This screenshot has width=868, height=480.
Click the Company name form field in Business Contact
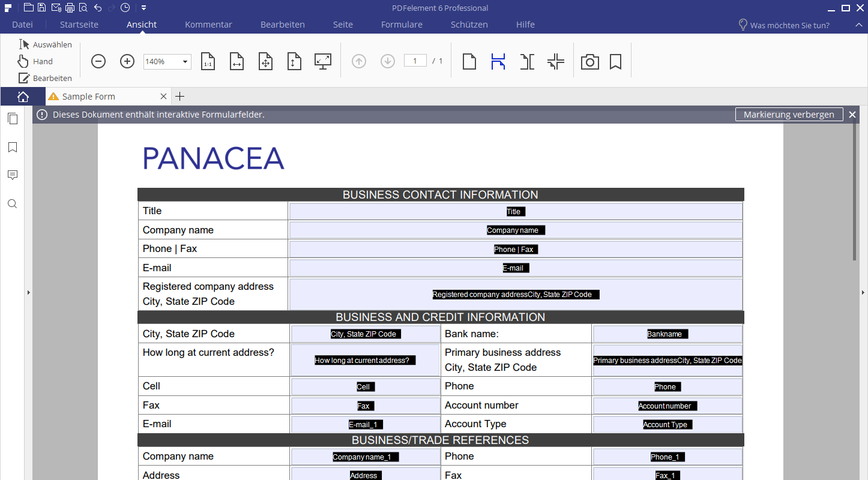516,230
